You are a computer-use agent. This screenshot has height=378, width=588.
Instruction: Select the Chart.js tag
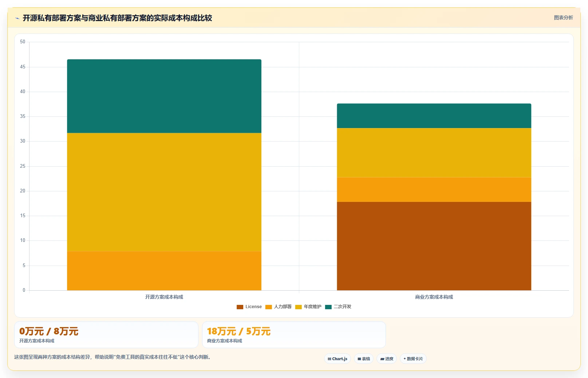338,359
